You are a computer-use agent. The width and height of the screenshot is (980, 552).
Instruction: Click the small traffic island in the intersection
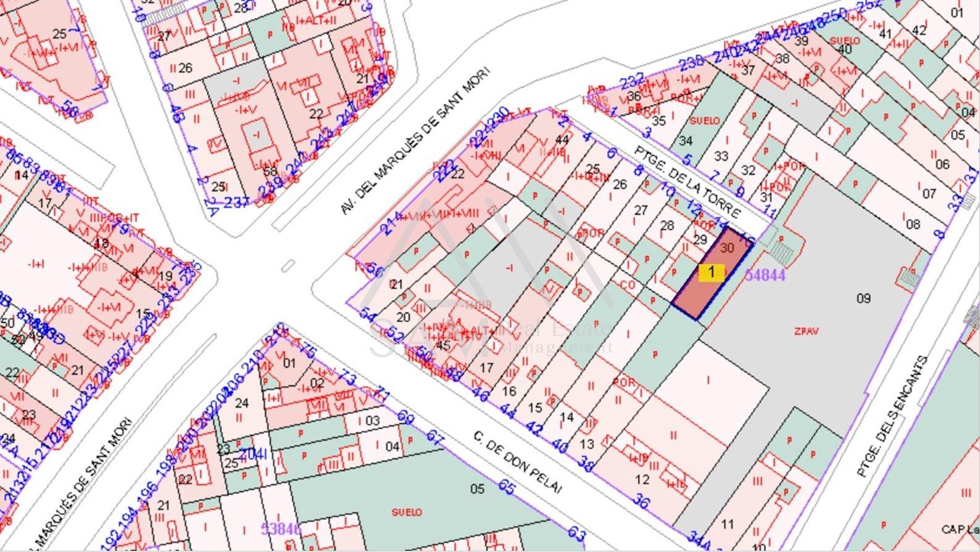(x=288, y=266)
